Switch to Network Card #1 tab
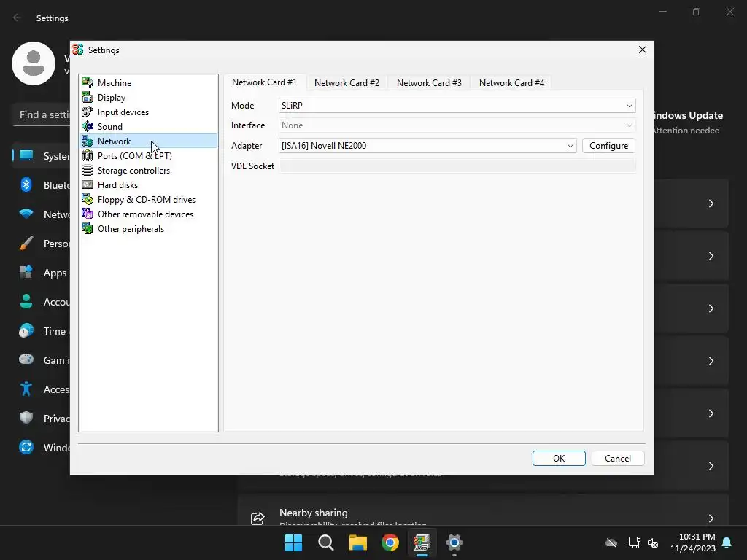Screen dimensions: 747x560 tap(264, 82)
